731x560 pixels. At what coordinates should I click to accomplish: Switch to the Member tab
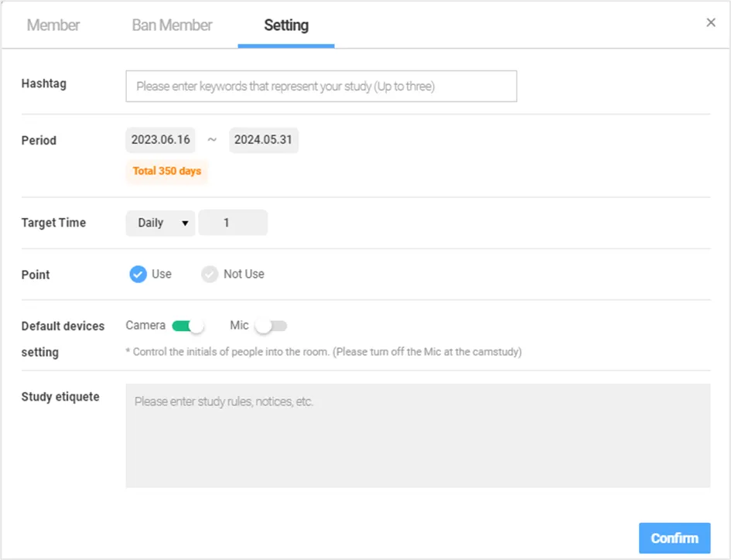[x=53, y=25]
